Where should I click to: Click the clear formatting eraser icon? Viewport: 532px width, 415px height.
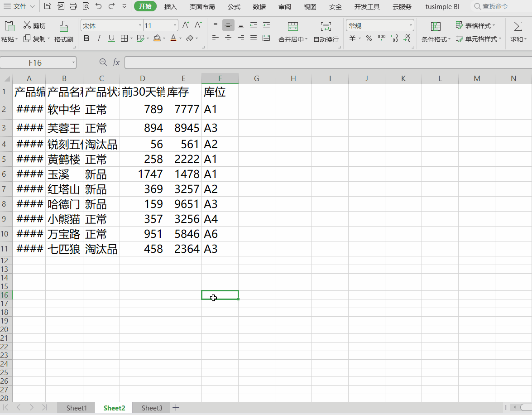pyautogui.click(x=190, y=39)
